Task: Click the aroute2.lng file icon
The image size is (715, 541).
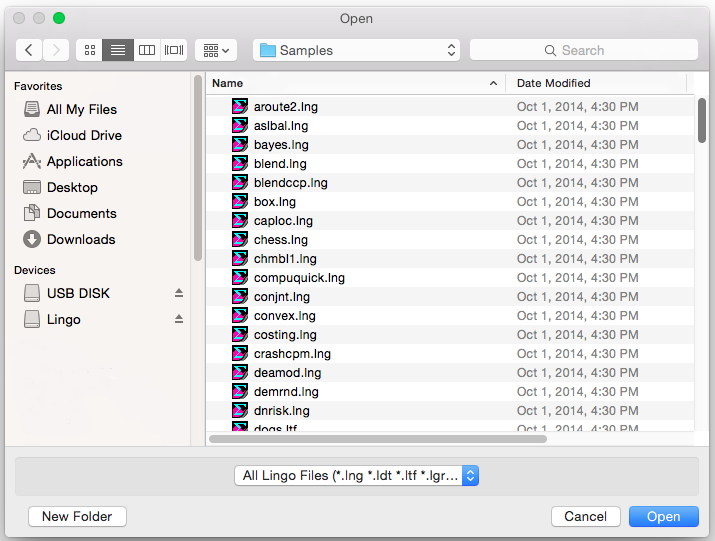Action: click(x=240, y=106)
